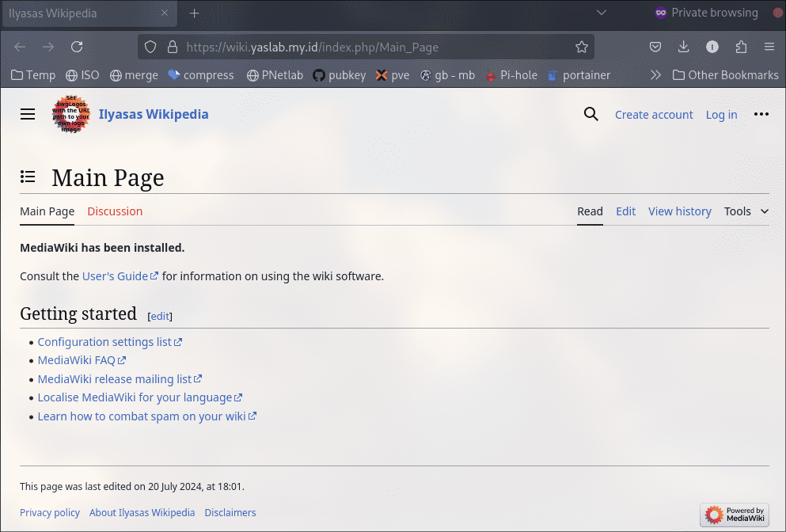Open the merge bookmark
786x532 pixels.
coord(134,75)
